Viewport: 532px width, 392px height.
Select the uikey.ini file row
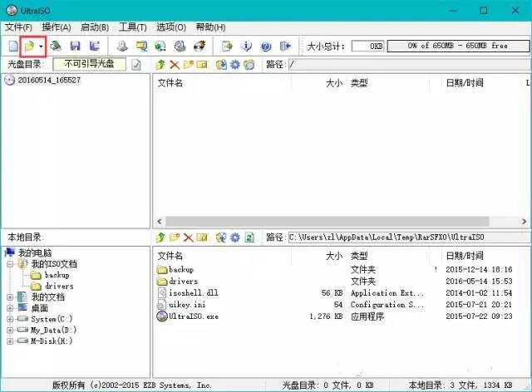point(187,305)
